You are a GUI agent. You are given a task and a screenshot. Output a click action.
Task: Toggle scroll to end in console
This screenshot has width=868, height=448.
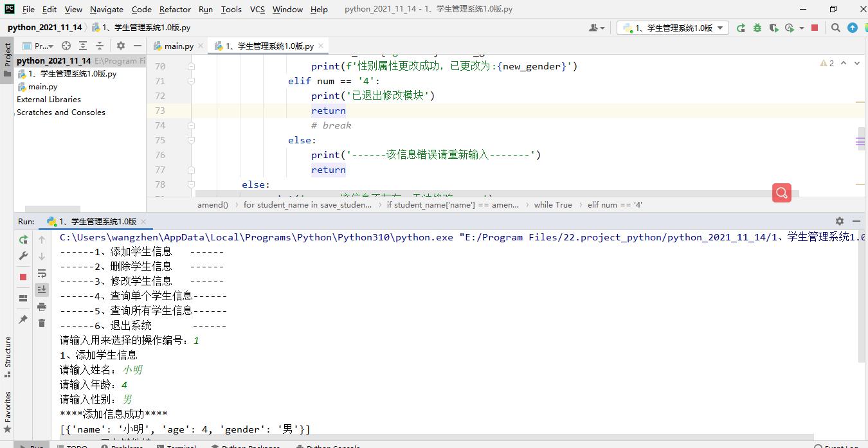(42, 290)
